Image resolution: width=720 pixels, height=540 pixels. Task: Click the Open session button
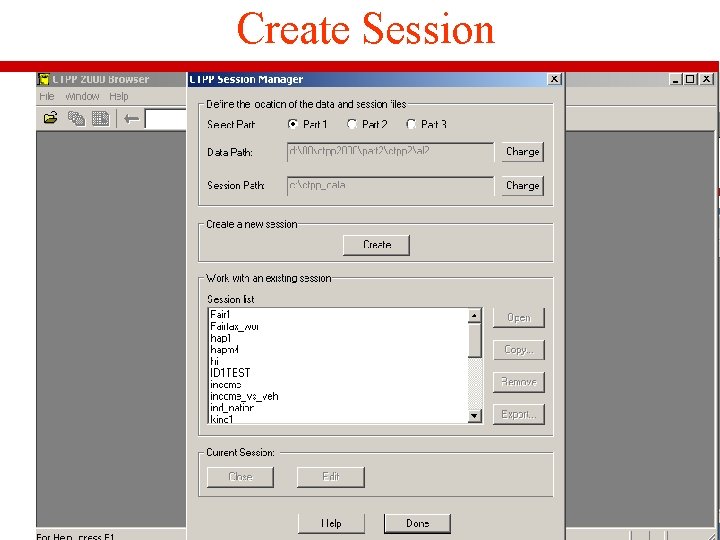(x=519, y=318)
